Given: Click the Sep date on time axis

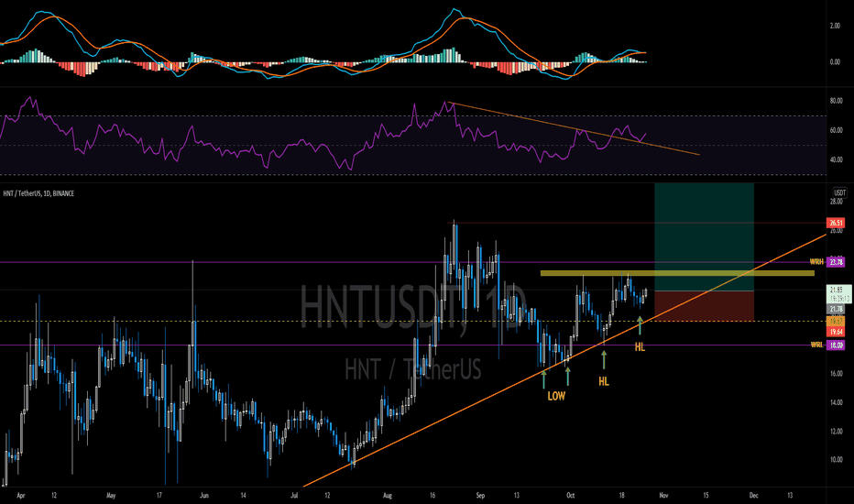Looking at the screenshot, I should tap(480, 495).
